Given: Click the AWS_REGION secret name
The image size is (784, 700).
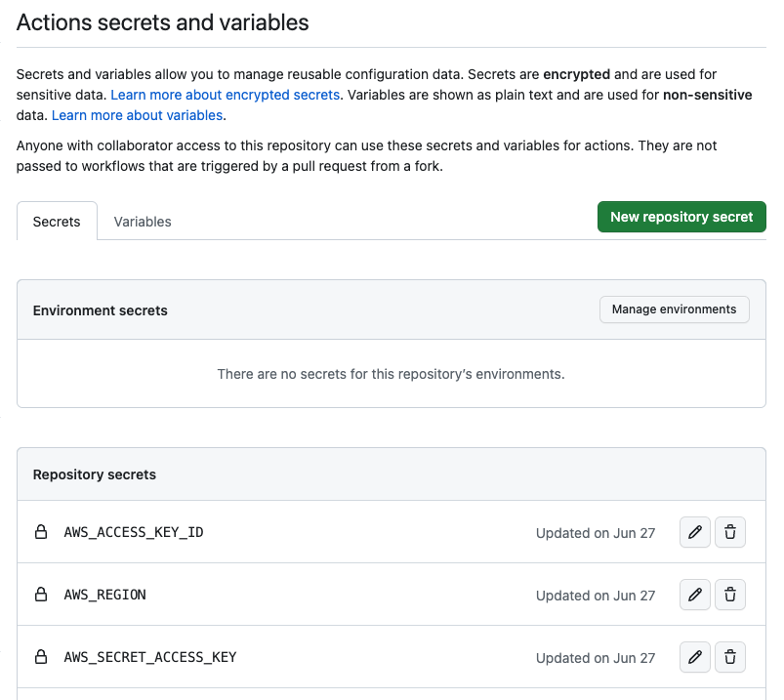Looking at the screenshot, I should (104, 595).
